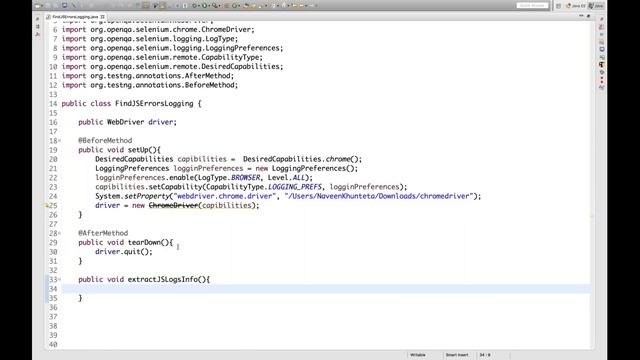Click the AfterMethod import on line 11
This screenshot has height=360, width=640.
click(x=148, y=76)
